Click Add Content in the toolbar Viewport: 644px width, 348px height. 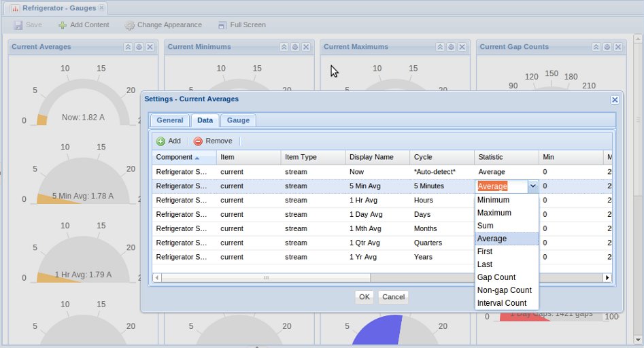click(x=83, y=25)
